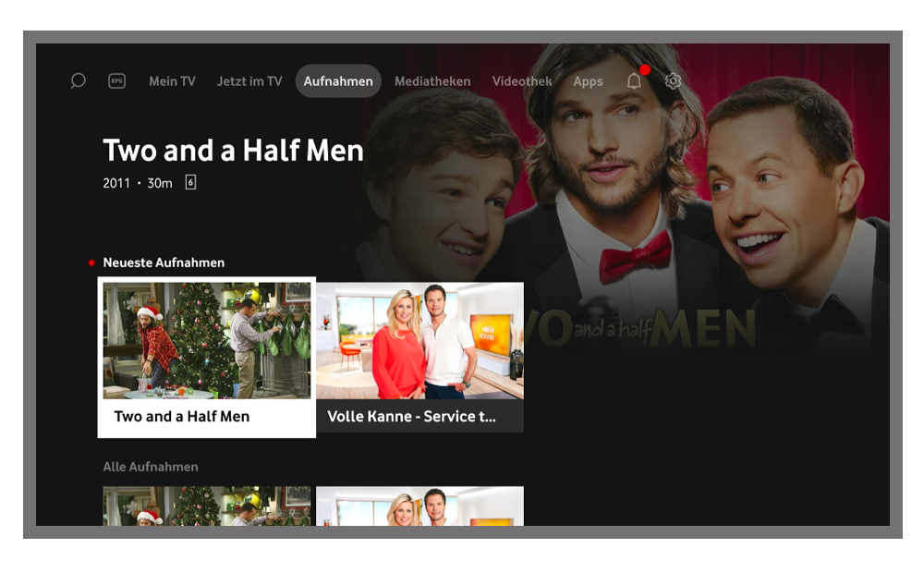Image resolution: width=924 pixels, height=573 pixels.
Task: Click the notification bell icon
Action: (x=634, y=81)
